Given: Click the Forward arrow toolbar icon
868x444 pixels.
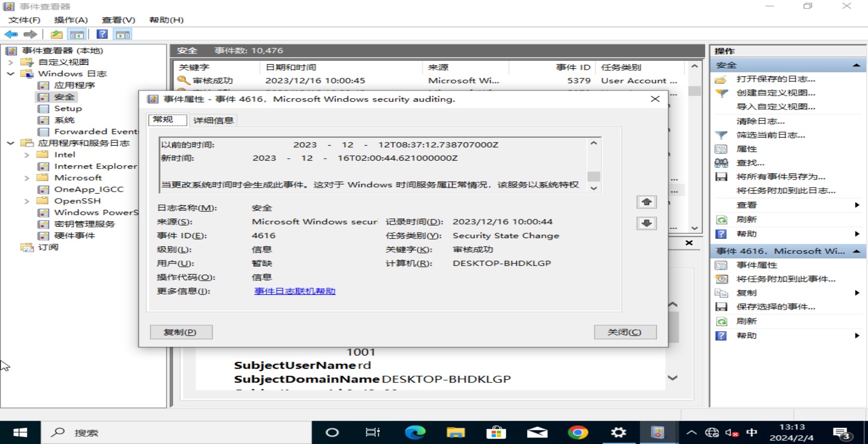Looking at the screenshot, I should tap(30, 34).
